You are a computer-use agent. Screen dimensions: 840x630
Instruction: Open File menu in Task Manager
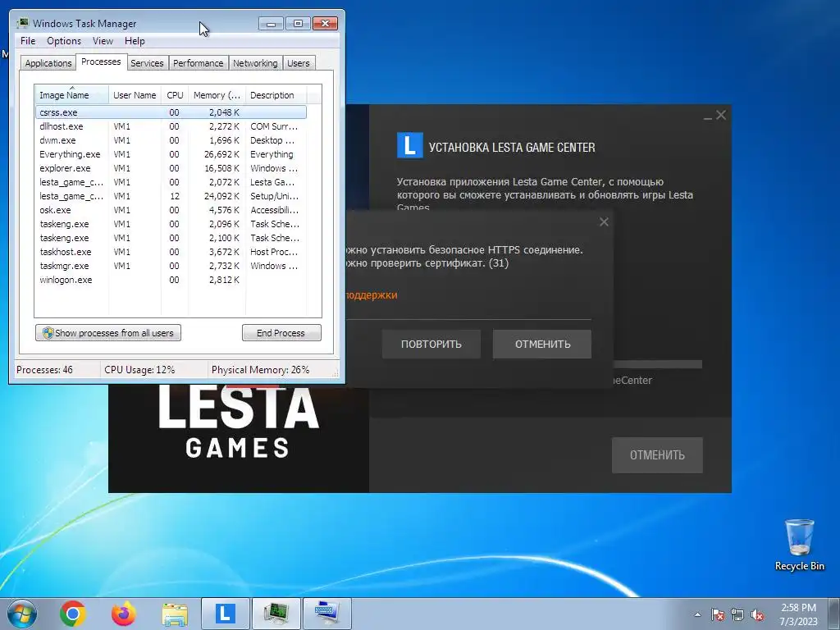[x=28, y=41]
